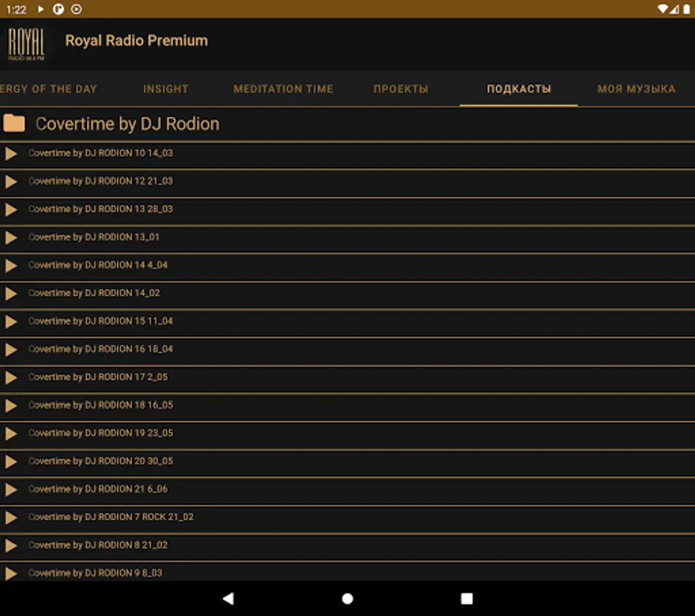Play Covertime by DJ RODION 19 23_05
The height and width of the screenshot is (616, 695).
click(x=11, y=434)
